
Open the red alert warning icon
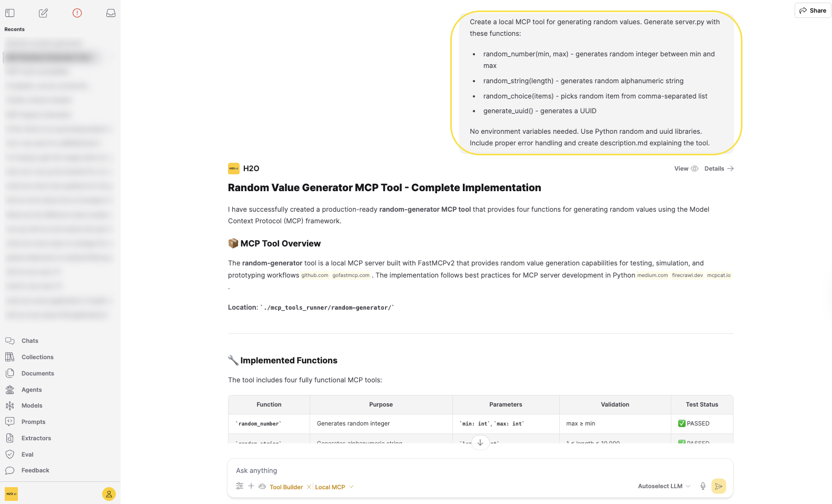point(77,13)
